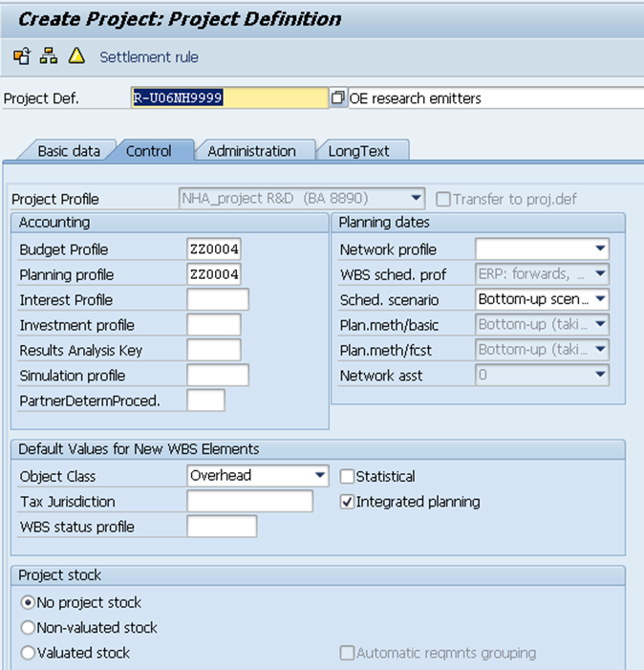Select the Non-valuated stock radio button
The width and height of the screenshot is (644, 670).
pyautogui.click(x=28, y=628)
